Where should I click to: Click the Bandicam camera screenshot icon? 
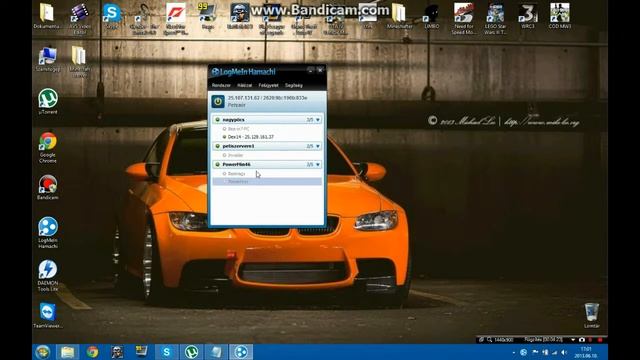(582, 340)
